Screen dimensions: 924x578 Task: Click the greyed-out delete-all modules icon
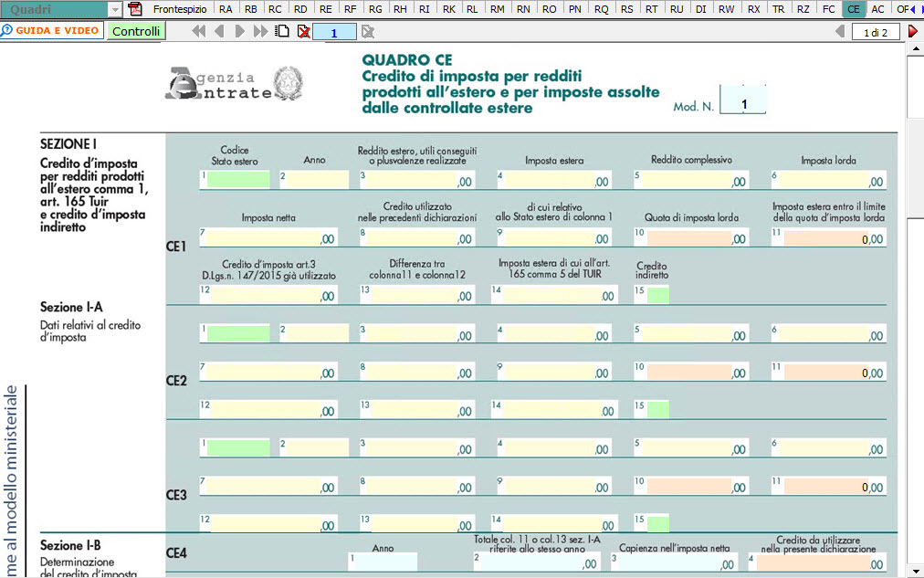point(368,31)
